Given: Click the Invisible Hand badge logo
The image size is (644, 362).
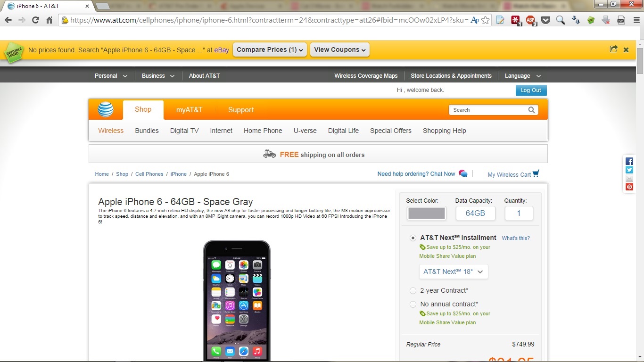Looking at the screenshot, I should click(14, 52).
